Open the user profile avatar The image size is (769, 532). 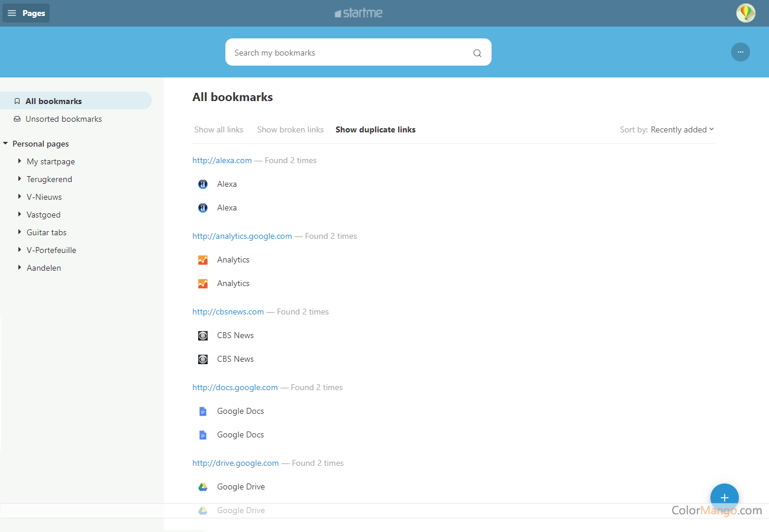[x=745, y=13]
